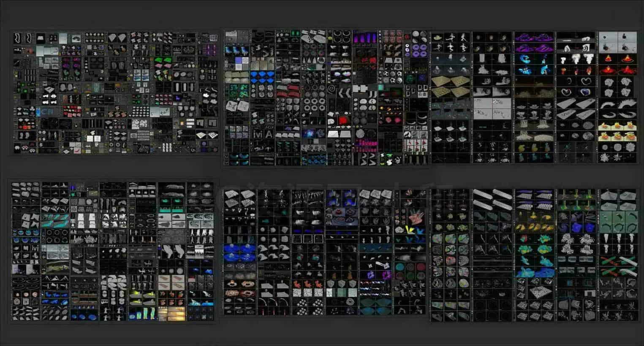Select the blue diamond tiles thumbnail
The image size is (644, 346).
(263, 77)
